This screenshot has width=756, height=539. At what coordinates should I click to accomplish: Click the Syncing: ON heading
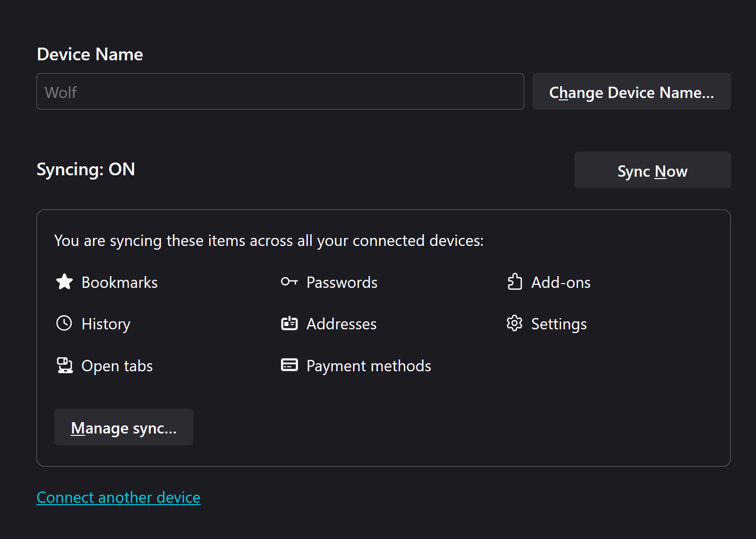86,170
